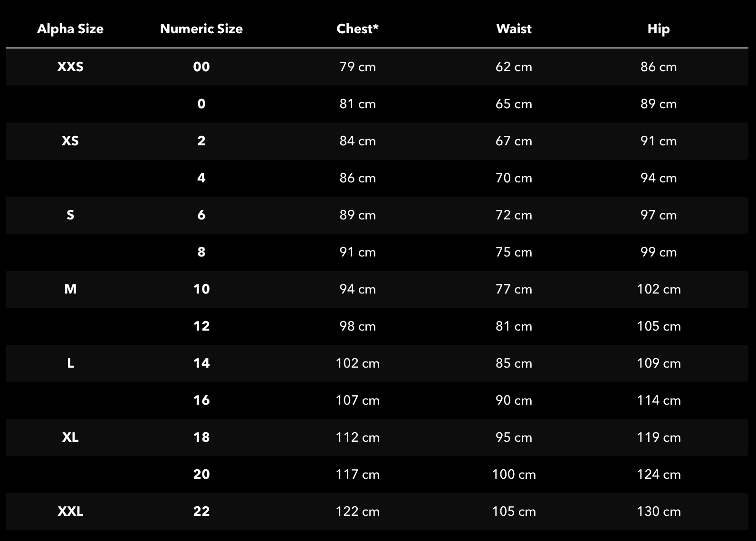The image size is (756, 541).
Task: Select numeric size 20 cell
Action: [201, 475]
